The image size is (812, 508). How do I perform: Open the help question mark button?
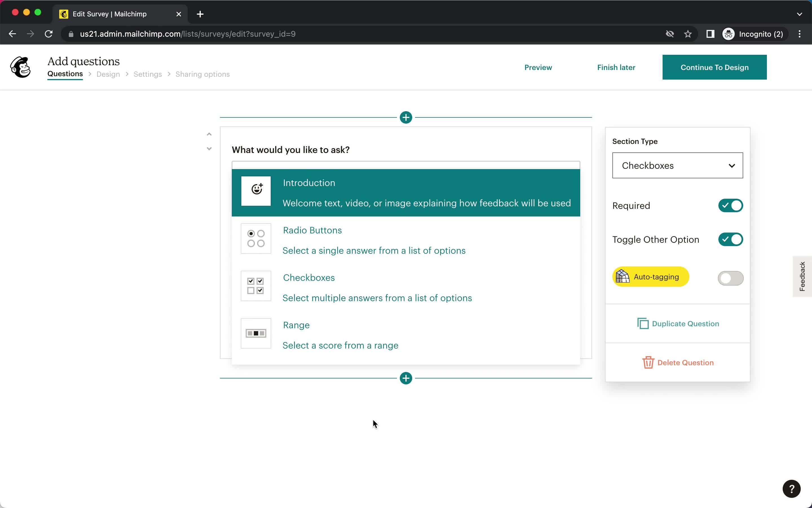791,489
